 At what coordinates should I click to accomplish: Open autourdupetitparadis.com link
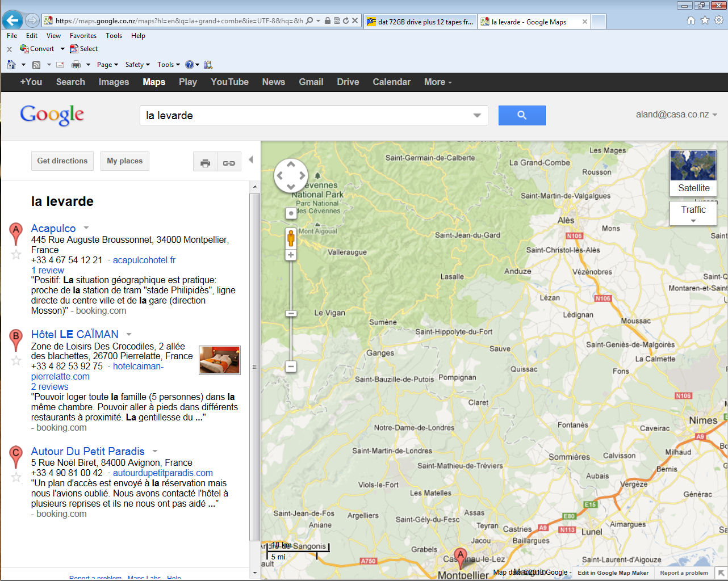click(163, 473)
